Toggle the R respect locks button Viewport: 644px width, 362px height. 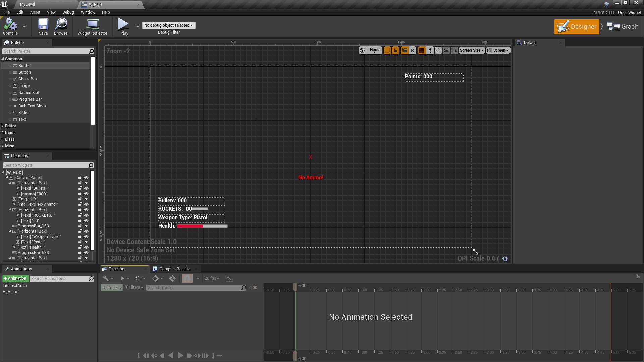pyautogui.click(x=412, y=50)
